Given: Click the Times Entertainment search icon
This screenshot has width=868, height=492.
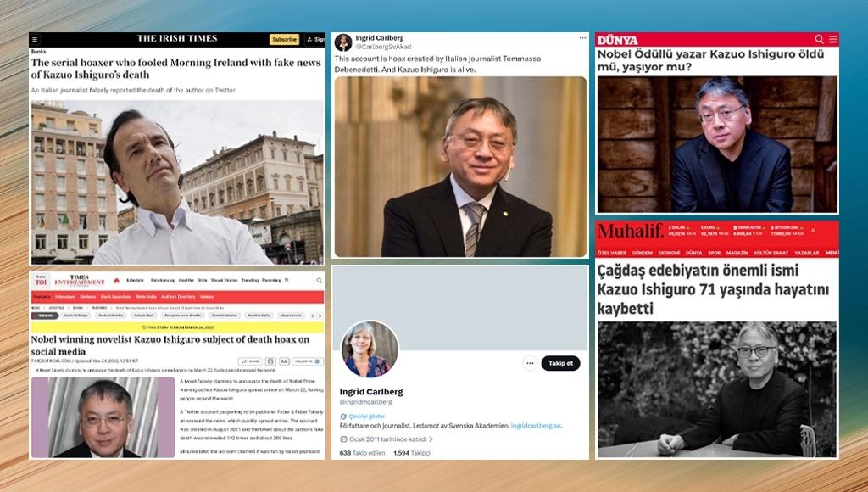Looking at the screenshot, I should tap(319, 281).
